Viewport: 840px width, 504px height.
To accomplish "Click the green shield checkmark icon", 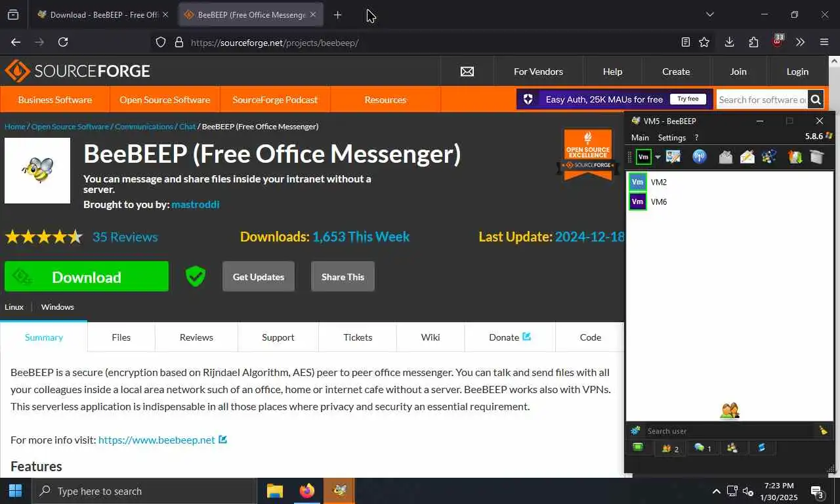I will pos(196,276).
